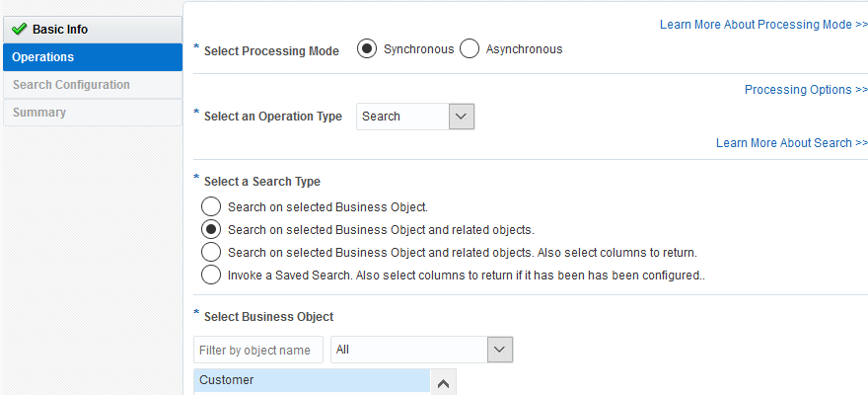Select Search on Business Object and related objects

(x=211, y=230)
